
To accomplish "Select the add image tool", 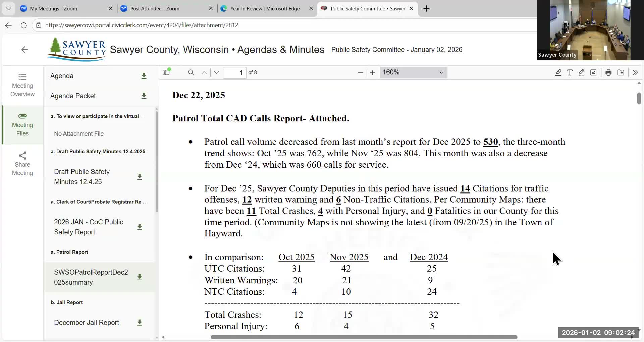I will [593, 72].
